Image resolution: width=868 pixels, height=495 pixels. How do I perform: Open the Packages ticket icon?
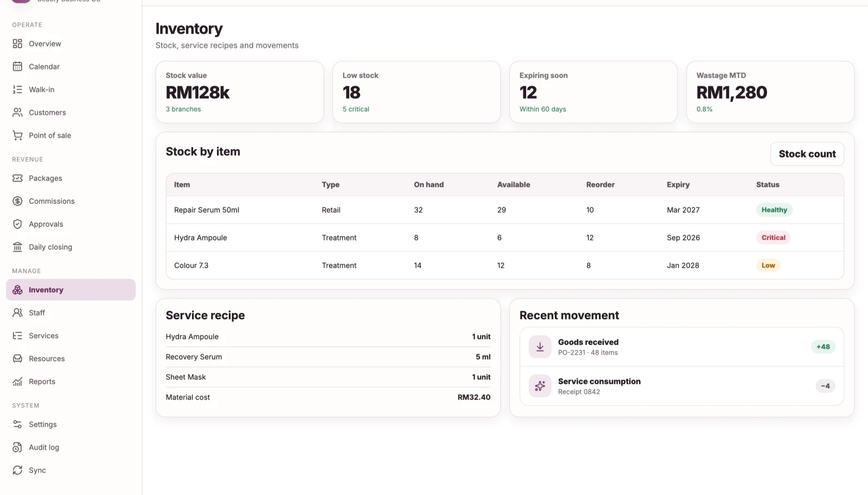[x=17, y=178]
